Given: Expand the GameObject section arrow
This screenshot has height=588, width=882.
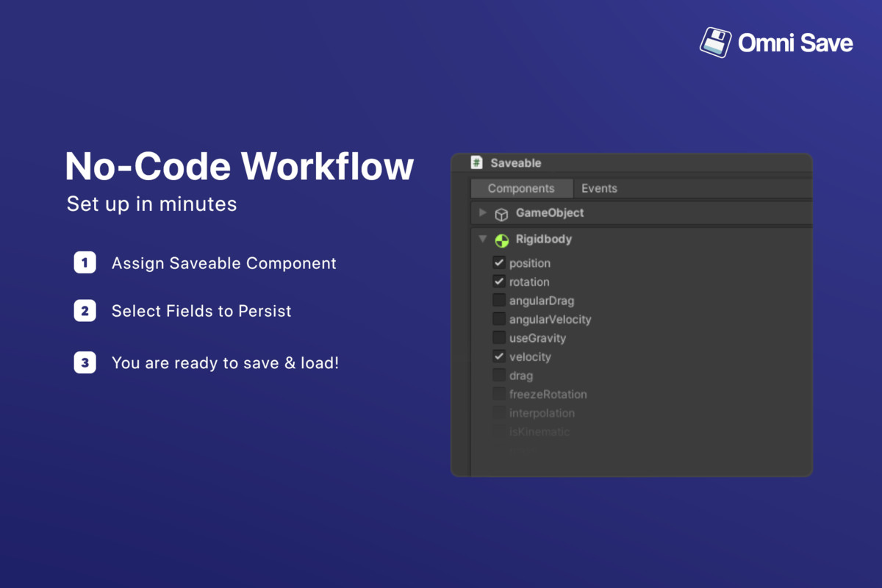Looking at the screenshot, I should point(483,212).
